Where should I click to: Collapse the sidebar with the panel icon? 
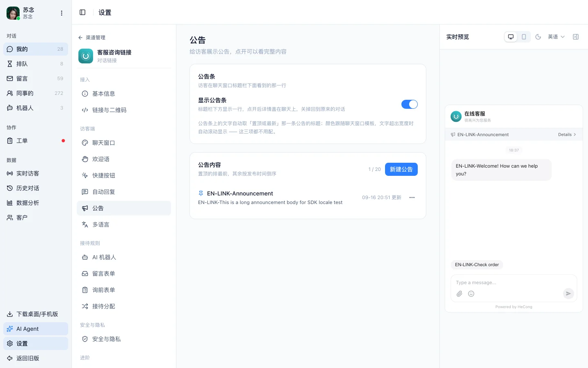[x=82, y=12]
